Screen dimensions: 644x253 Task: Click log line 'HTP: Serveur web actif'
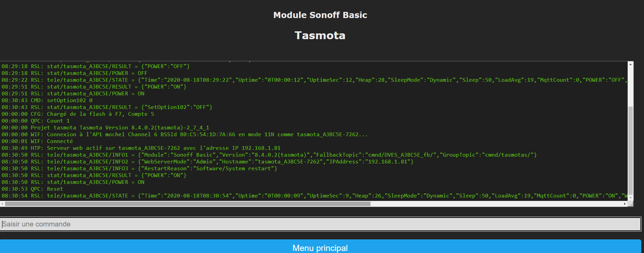pyautogui.click(x=141, y=148)
